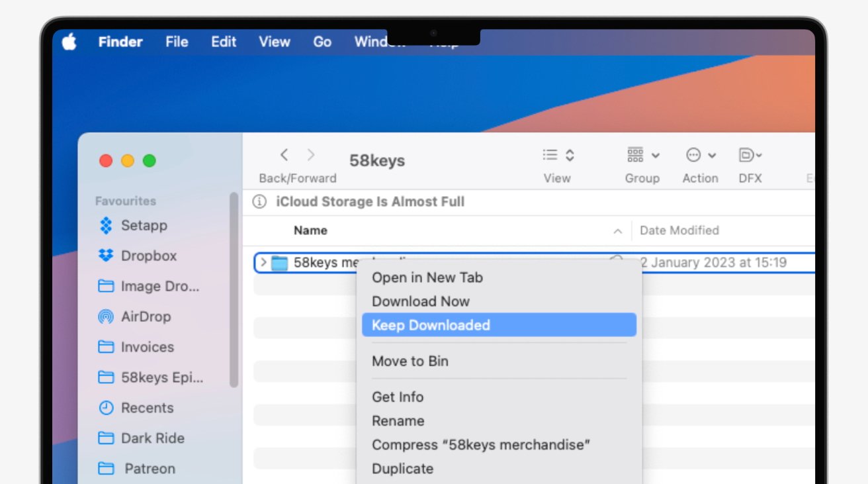Open the Action ellipsis dropdown
Screen dimensions: 868x484
point(701,155)
